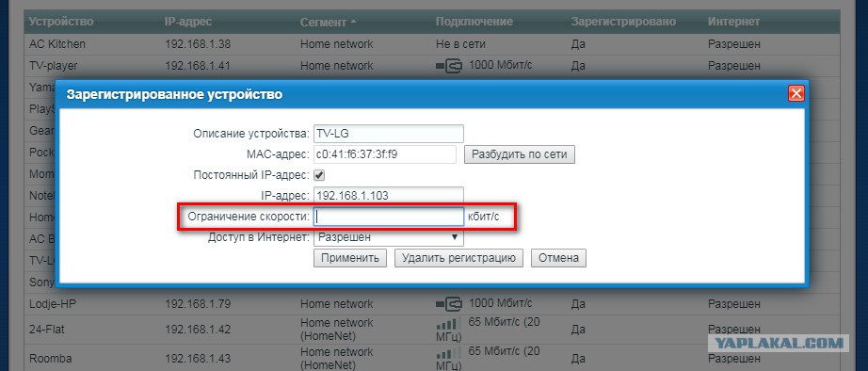868x371 pixels.
Task: Focus the Ограничение скорости input field
Action: [389, 217]
